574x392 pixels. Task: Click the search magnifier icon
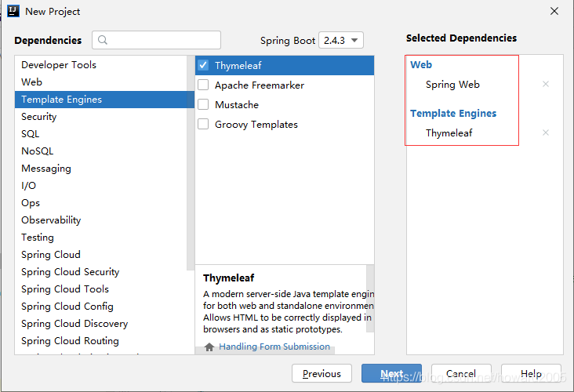pos(103,40)
